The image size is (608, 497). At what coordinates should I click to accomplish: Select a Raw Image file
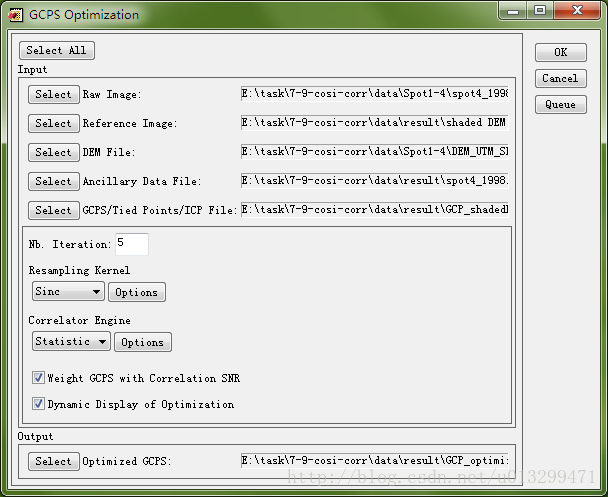coord(54,95)
